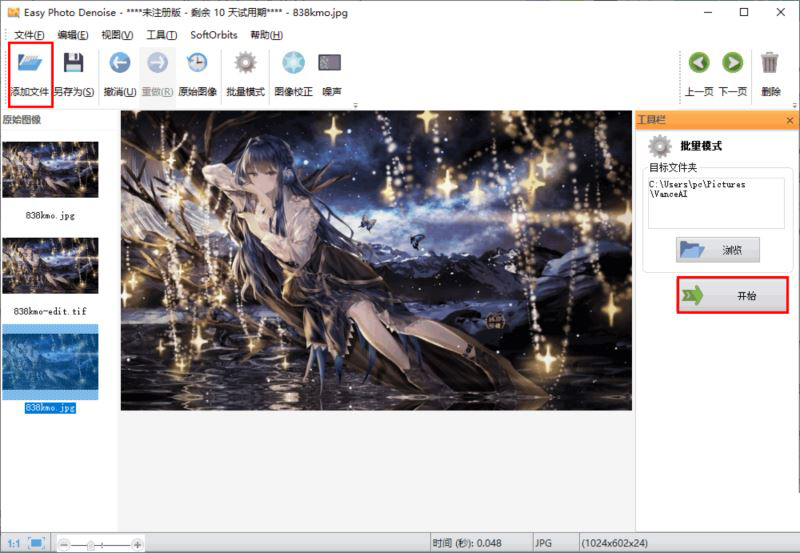The image size is (800, 553).
Task: Click the 开始 start button
Action: click(733, 295)
